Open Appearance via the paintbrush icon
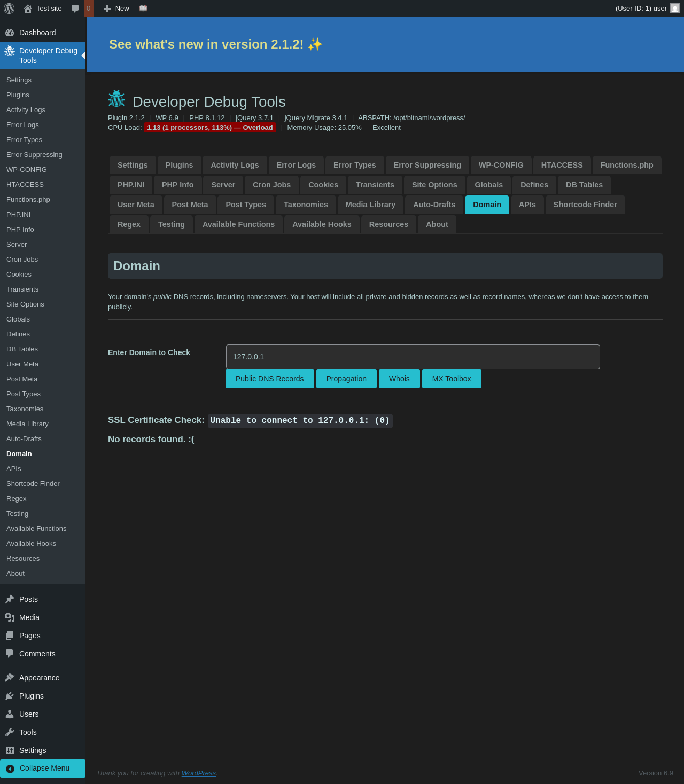 coord(10,678)
